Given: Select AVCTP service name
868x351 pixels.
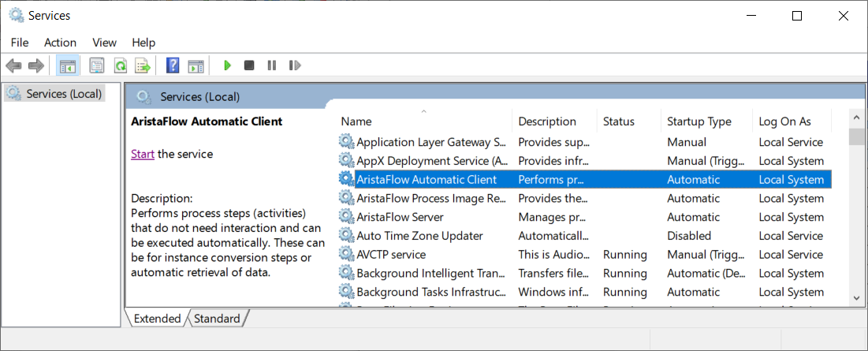Looking at the screenshot, I should (x=391, y=256).
